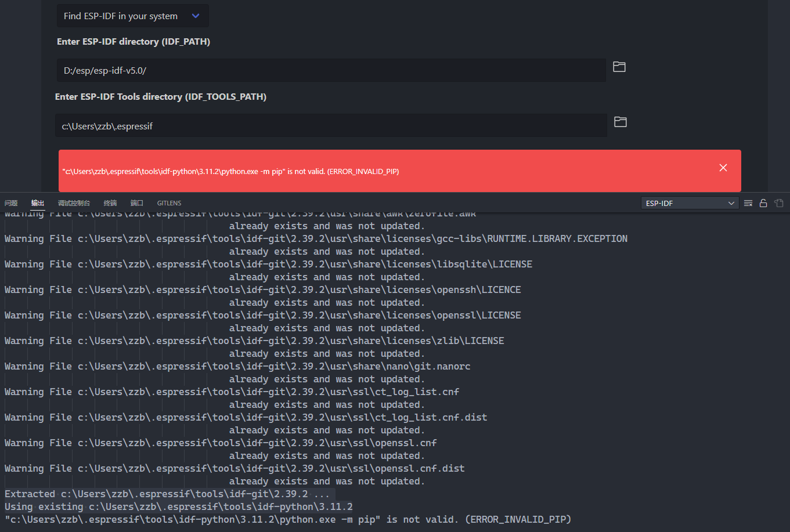Viewport: 790px width, 532px height.
Task: Click the last ERROR_INVALID_PIP output line
Action: pyautogui.click(x=288, y=519)
